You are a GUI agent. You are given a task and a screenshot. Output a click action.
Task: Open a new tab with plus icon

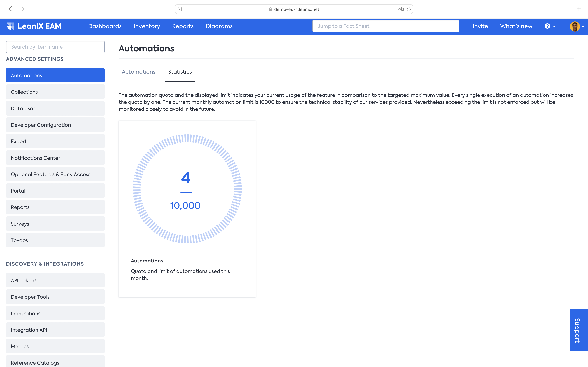(x=579, y=9)
